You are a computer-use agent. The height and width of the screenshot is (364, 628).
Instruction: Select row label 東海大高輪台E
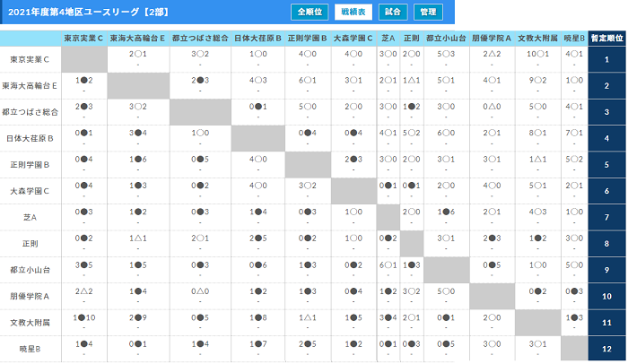30,86
